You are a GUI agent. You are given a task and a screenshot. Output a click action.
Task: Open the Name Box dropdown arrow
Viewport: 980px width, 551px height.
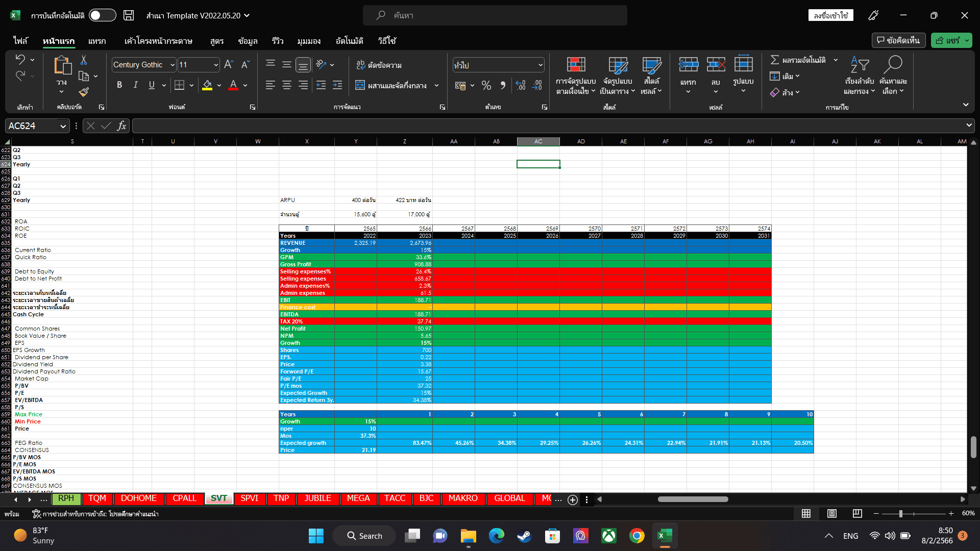63,126
